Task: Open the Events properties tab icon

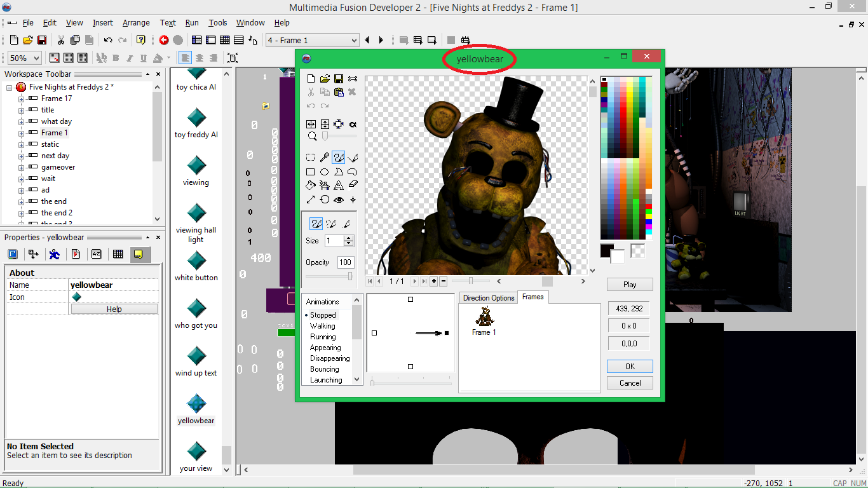Action: (x=118, y=254)
